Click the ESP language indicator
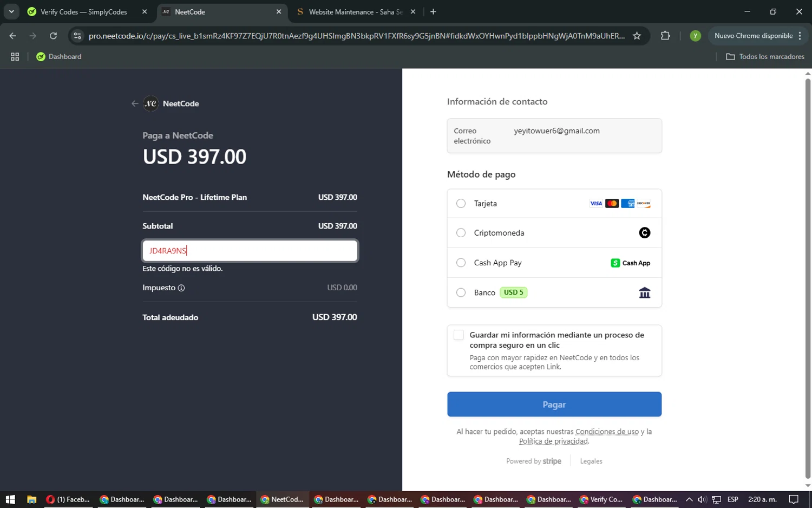 [x=733, y=499]
